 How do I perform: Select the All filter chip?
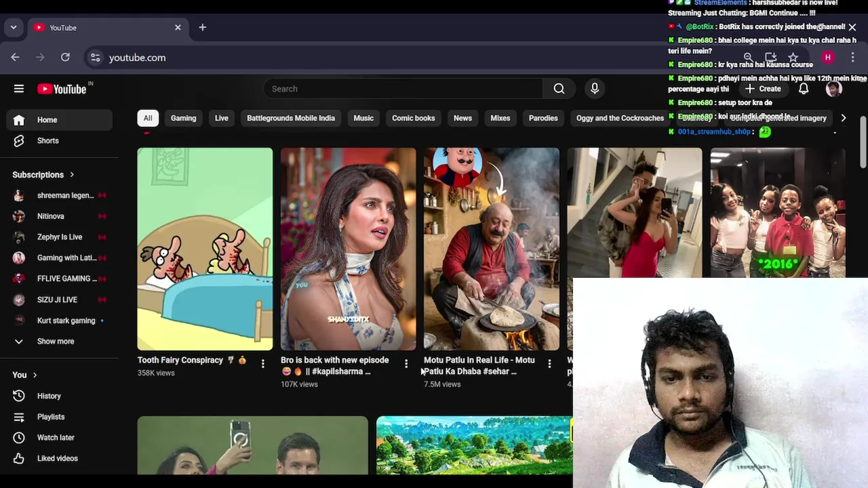[x=148, y=118]
